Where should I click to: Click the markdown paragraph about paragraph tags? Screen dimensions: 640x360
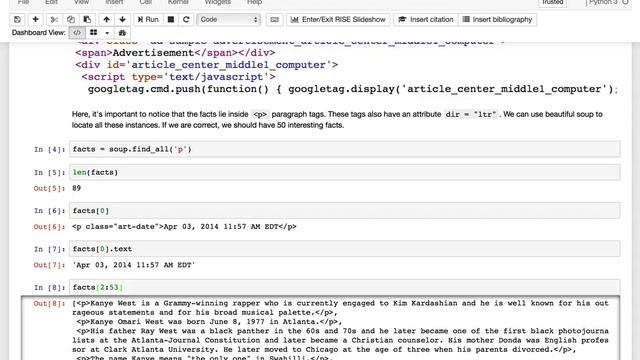(337, 120)
